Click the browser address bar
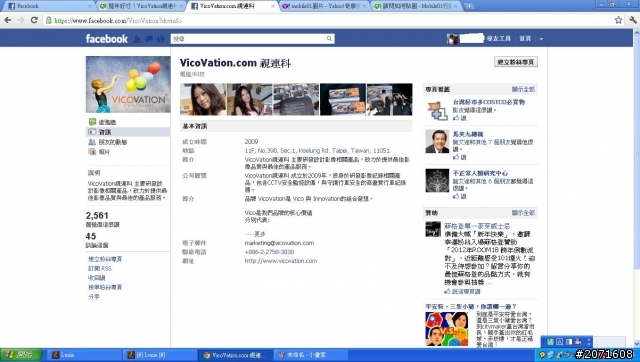This screenshot has width=640, height=362. 329,20
